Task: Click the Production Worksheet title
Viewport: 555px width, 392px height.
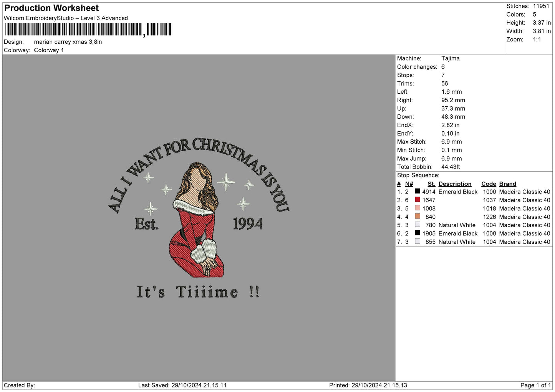Action: 51,8
